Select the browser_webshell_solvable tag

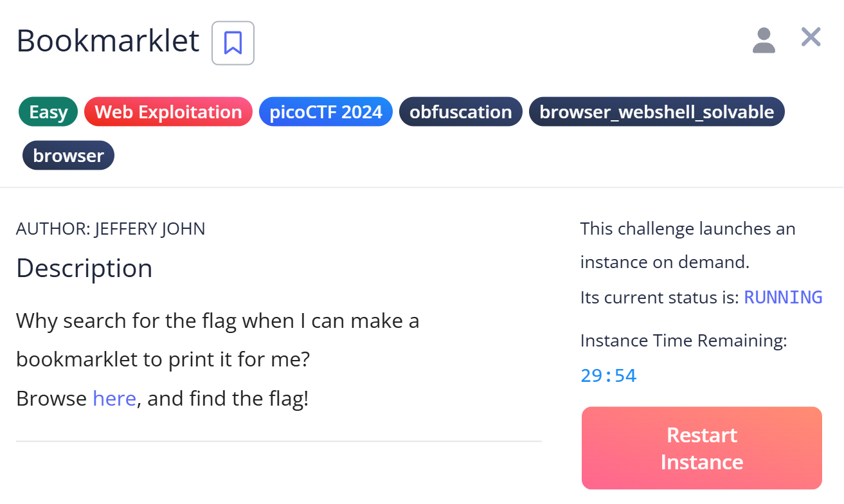click(x=656, y=112)
